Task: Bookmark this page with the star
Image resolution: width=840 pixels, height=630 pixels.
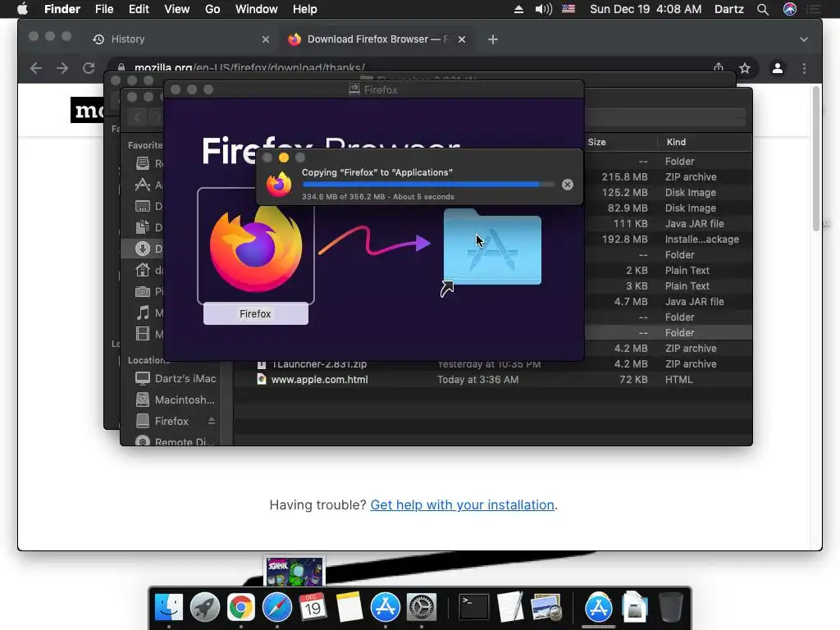Action: click(745, 68)
